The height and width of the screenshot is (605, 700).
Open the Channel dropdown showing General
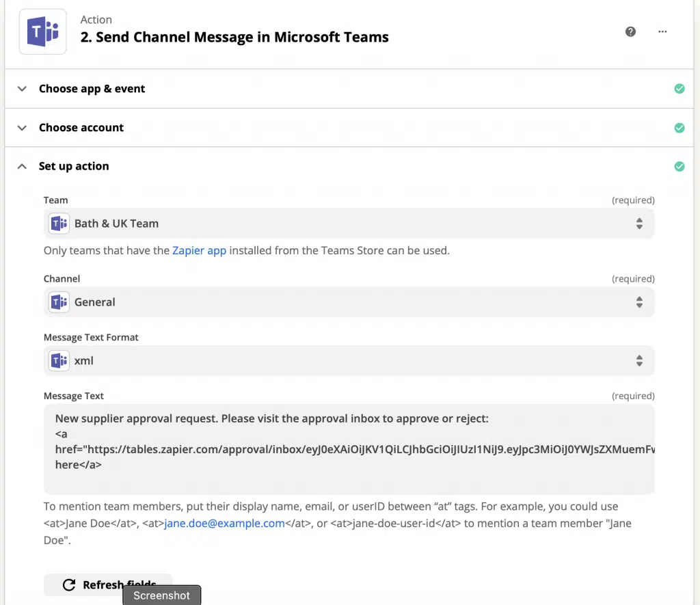pyautogui.click(x=349, y=302)
